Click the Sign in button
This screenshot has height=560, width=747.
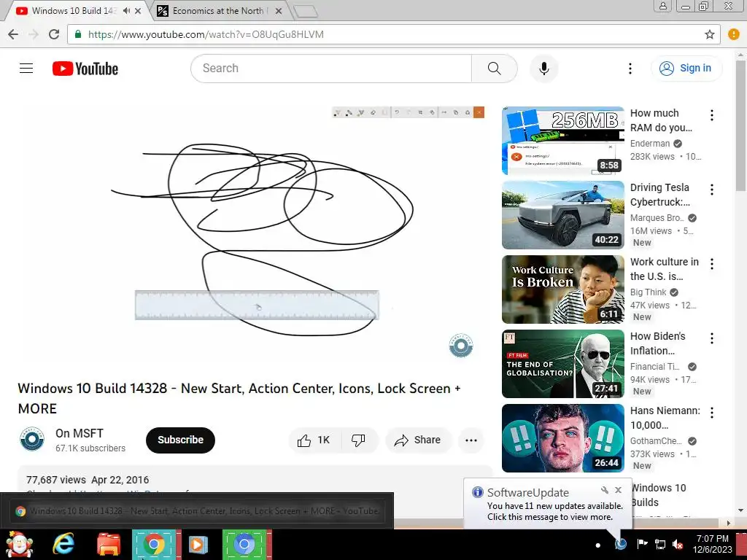coord(686,68)
